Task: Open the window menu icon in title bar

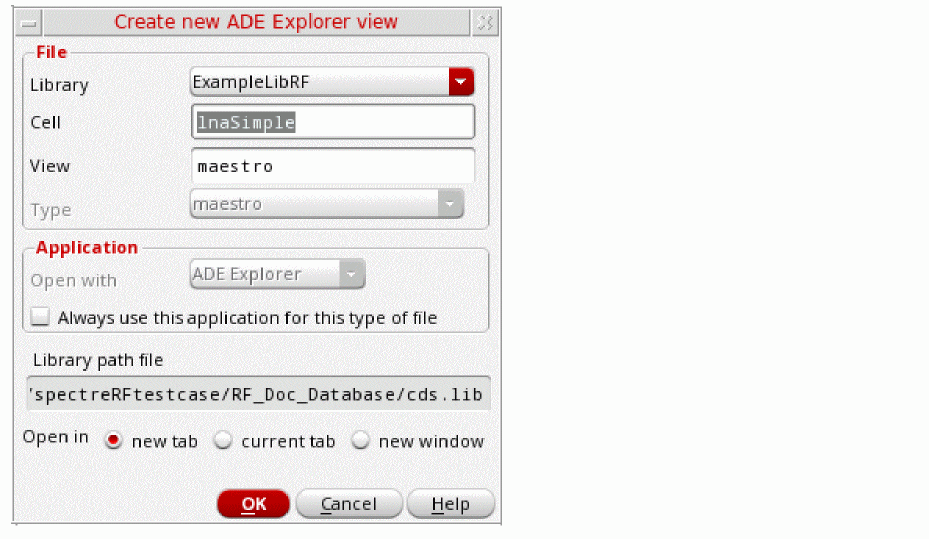Action: tap(28, 23)
